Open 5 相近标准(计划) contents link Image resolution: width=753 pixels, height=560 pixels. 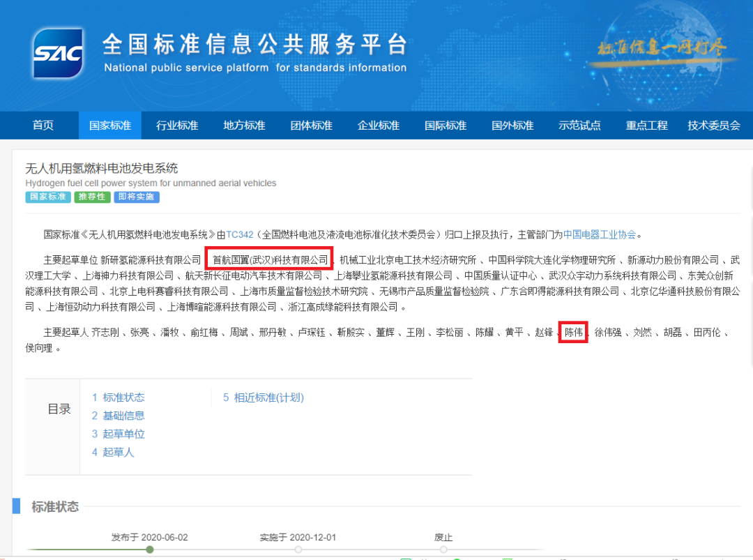pyautogui.click(x=263, y=398)
